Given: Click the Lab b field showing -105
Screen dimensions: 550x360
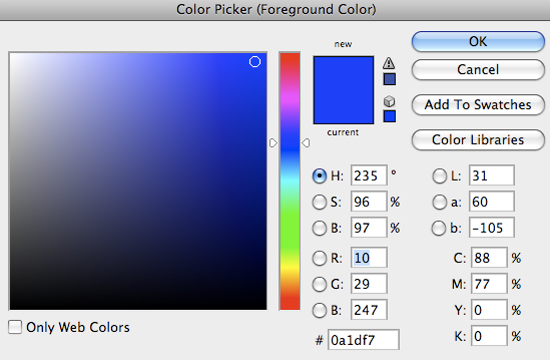Looking at the screenshot, I should 492,228.
